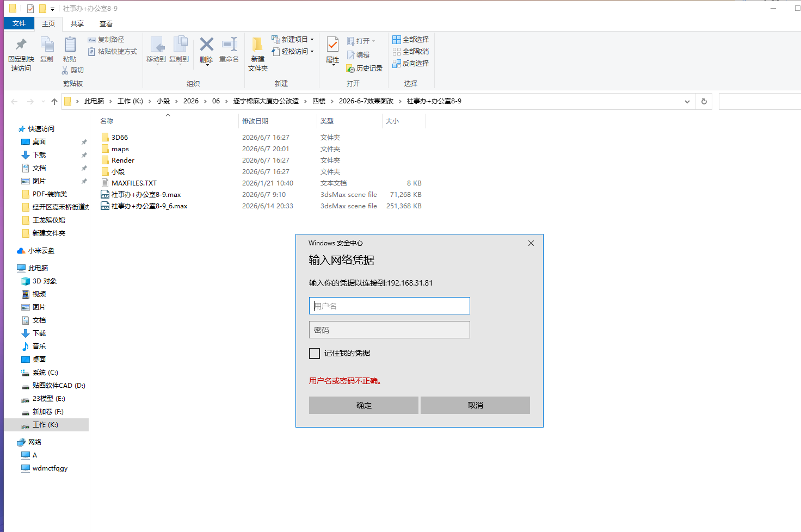Click the 用户名 input field
Image resolution: width=801 pixels, height=532 pixels.
[390, 306]
